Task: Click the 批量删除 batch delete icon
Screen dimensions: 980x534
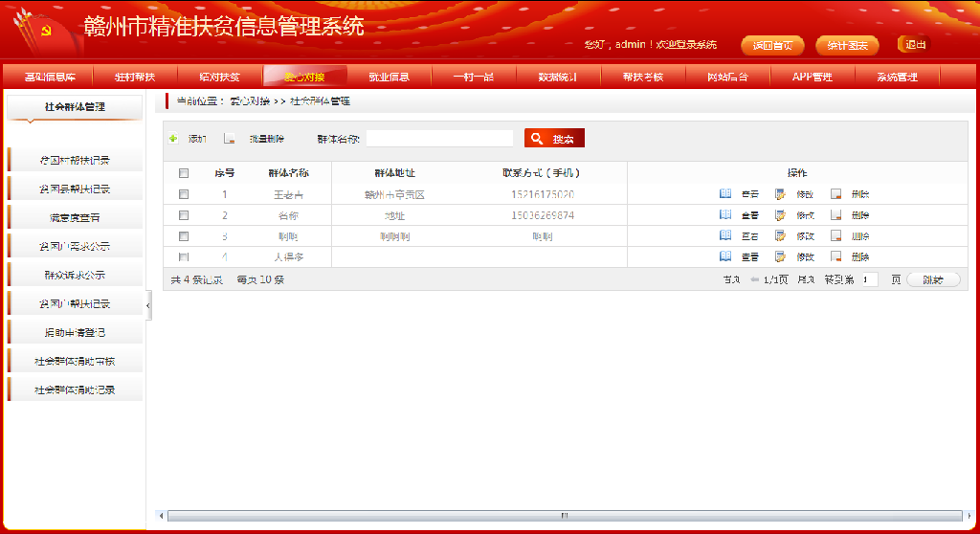Action: (x=230, y=138)
